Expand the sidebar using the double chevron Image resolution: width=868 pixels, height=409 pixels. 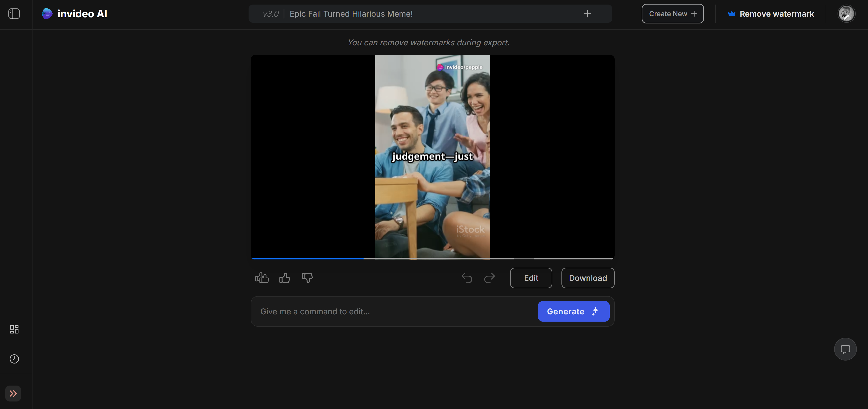click(x=13, y=393)
